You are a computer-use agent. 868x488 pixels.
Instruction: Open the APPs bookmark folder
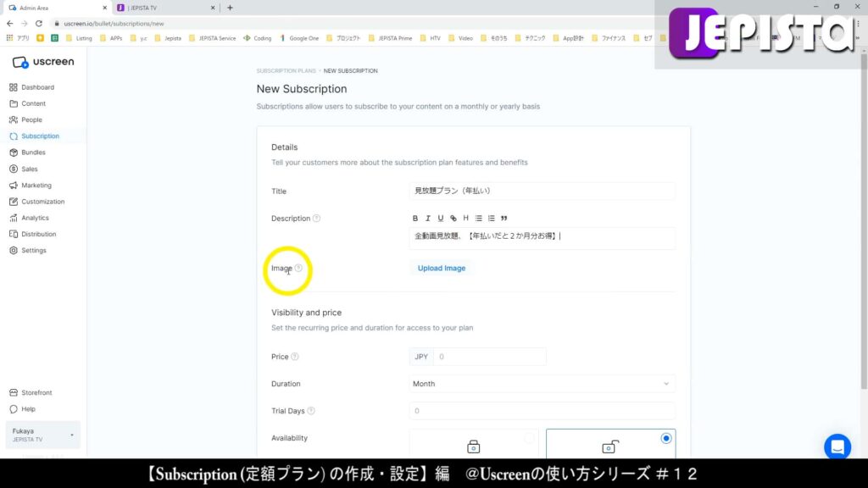tap(111, 38)
